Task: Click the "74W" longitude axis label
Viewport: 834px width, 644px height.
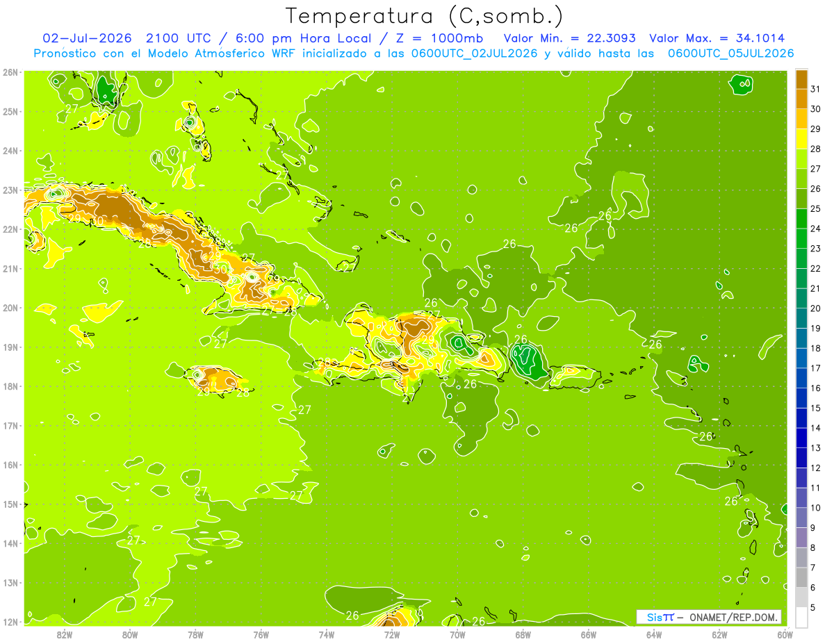Action: 326,634
